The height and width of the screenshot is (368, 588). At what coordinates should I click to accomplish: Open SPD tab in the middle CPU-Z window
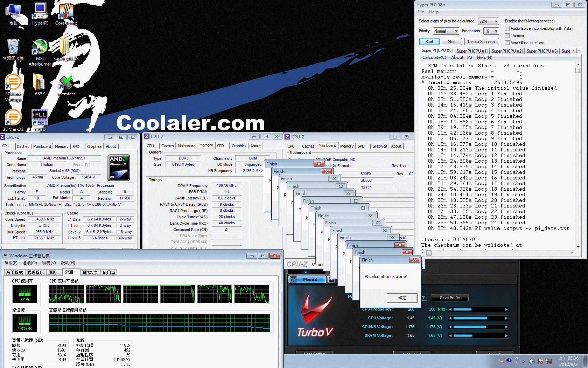pos(220,146)
